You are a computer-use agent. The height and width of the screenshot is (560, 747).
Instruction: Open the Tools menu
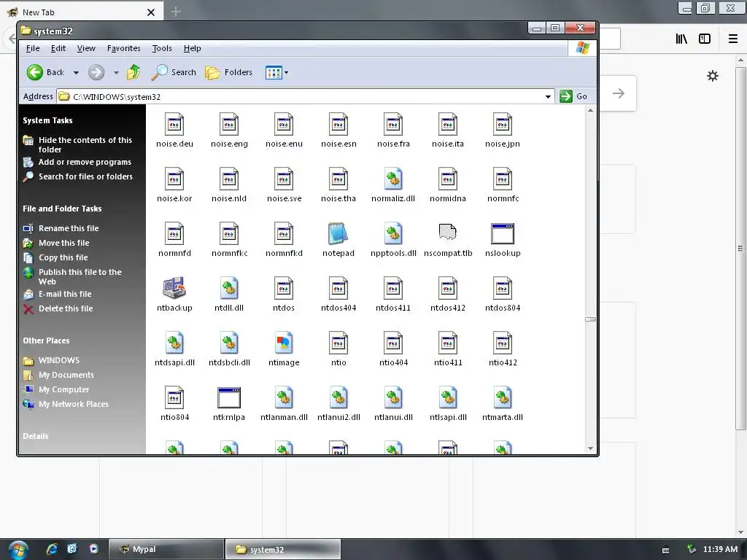(162, 48)
